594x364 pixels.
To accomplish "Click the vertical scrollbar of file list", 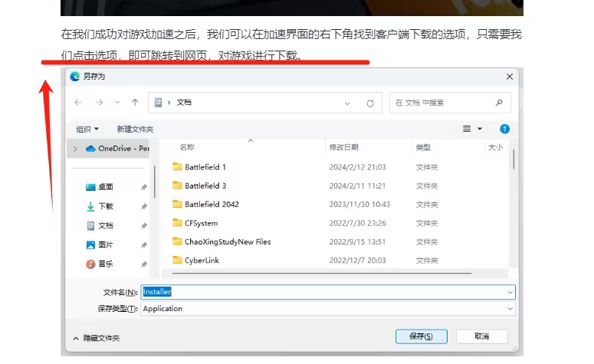I will pyautogui.click(x=514, y=159).
